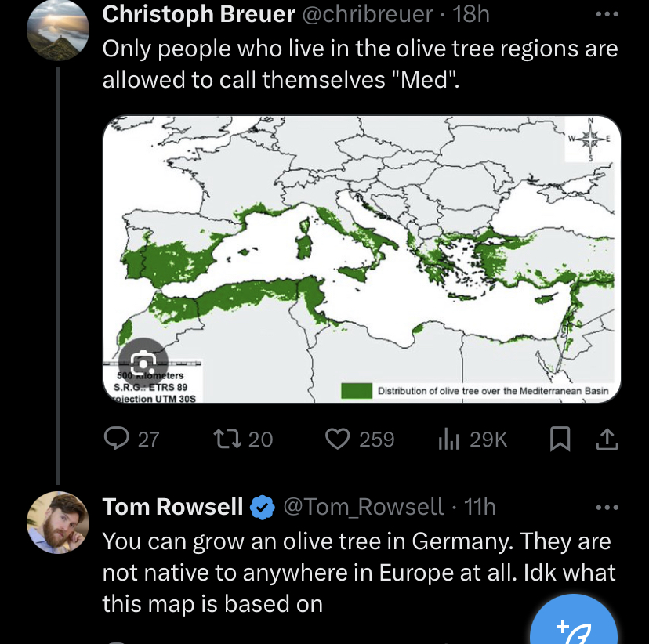
Task: View analytics showing 29K views
Action: tap(449, 440)
